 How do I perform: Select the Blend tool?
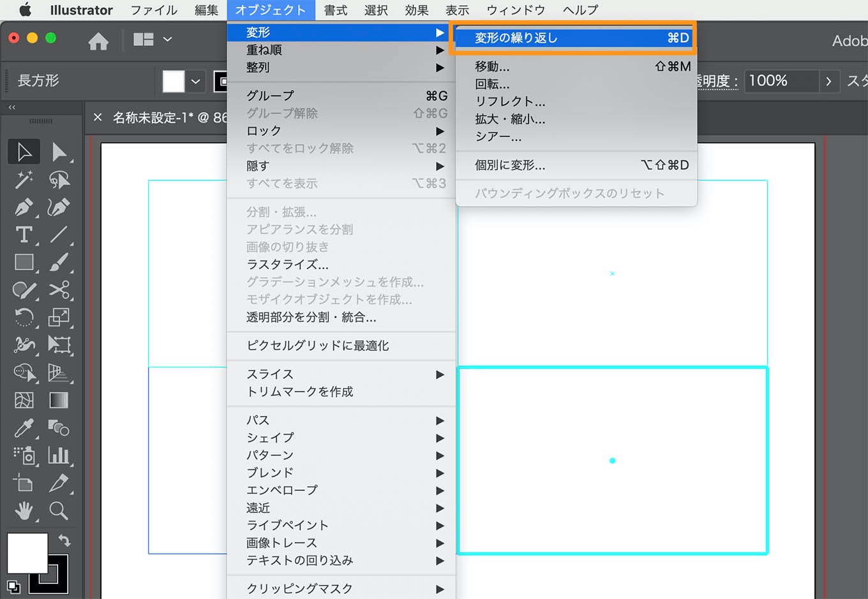(59, 427)
